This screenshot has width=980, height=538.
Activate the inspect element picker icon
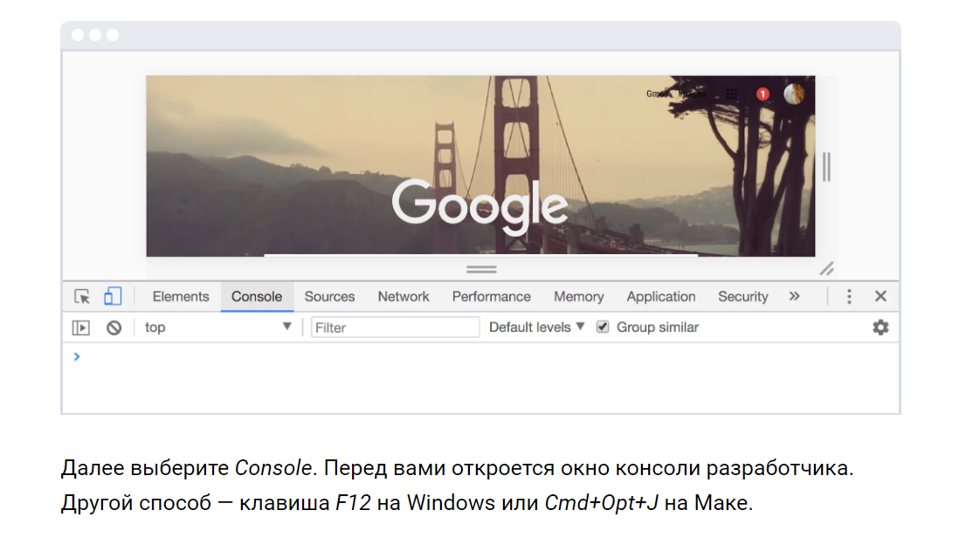click(x=82, y=296)
